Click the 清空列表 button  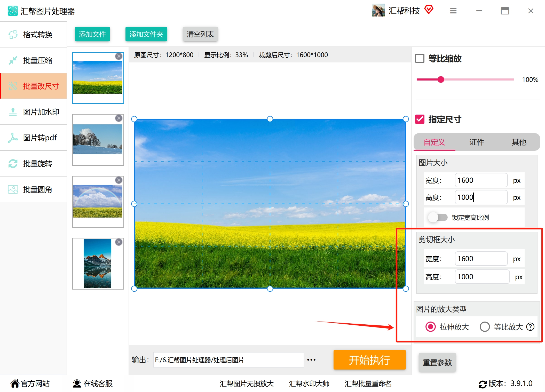[x=200, y=34]
